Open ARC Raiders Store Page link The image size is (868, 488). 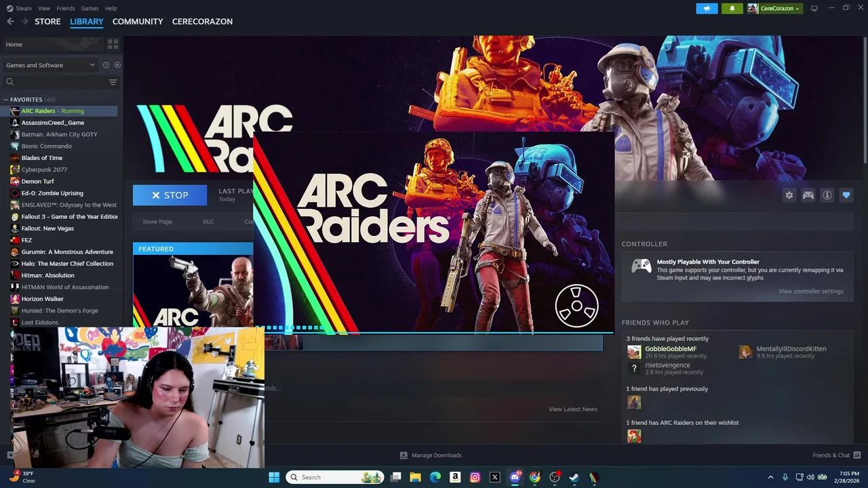point(157,222)
